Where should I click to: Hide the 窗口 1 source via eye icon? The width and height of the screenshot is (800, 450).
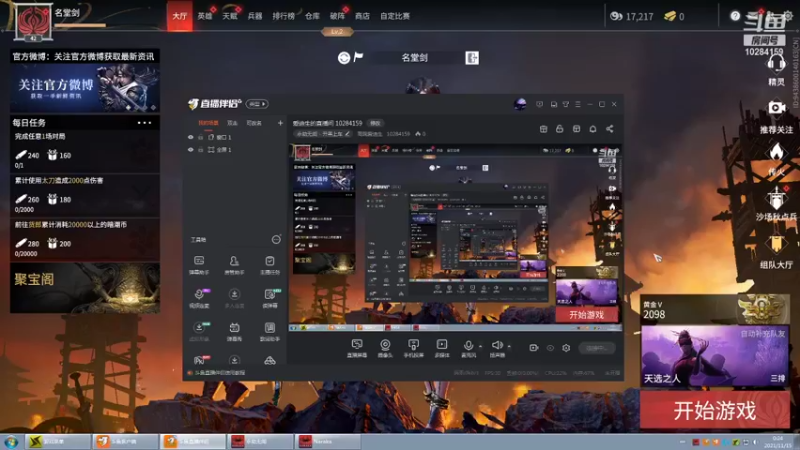(x=191, y=137)
